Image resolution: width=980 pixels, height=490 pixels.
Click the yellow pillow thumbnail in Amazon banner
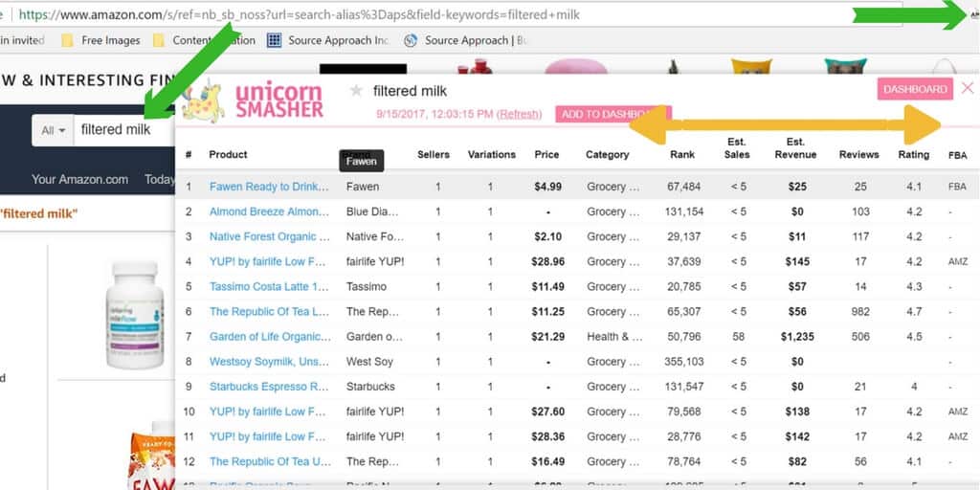point(751,68)
